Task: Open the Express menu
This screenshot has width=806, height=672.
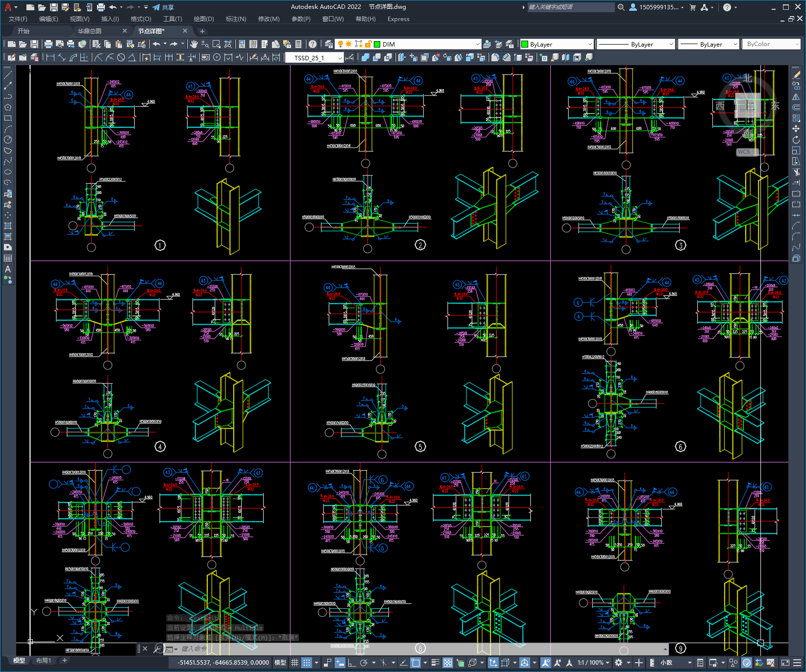Action: (398, 19)
